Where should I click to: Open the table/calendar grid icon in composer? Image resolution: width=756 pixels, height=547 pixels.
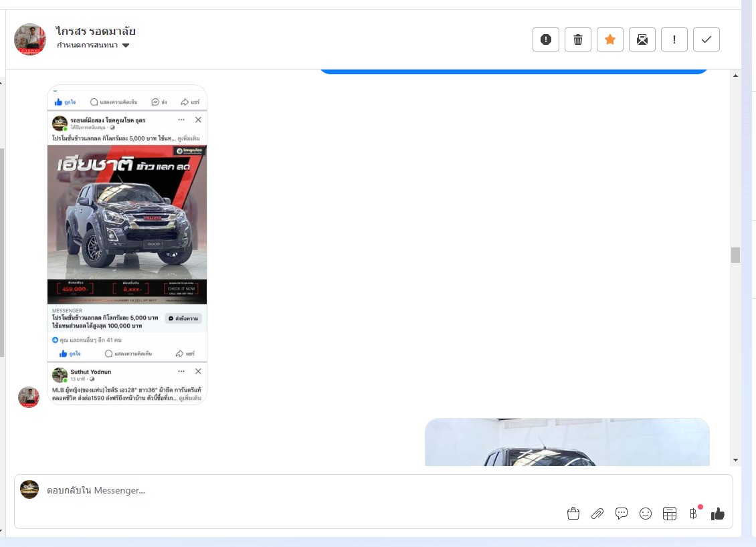point(670,514)
